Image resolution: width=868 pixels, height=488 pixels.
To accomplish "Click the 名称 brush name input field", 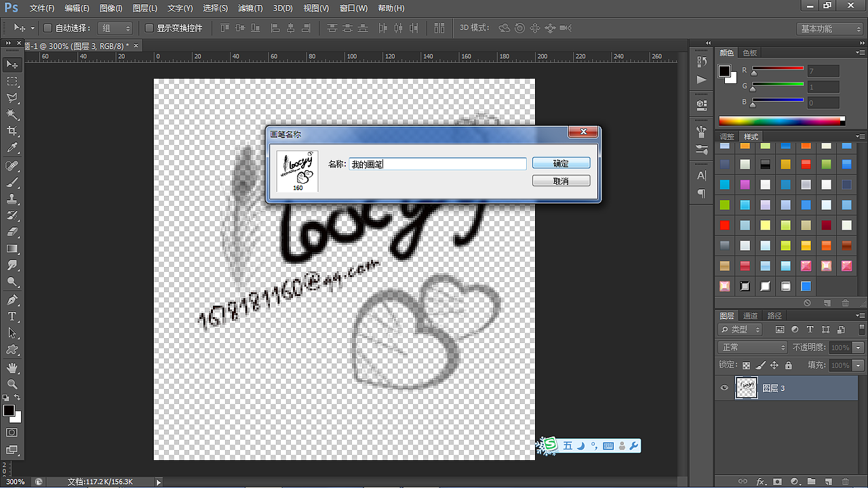I will (437, 164).
